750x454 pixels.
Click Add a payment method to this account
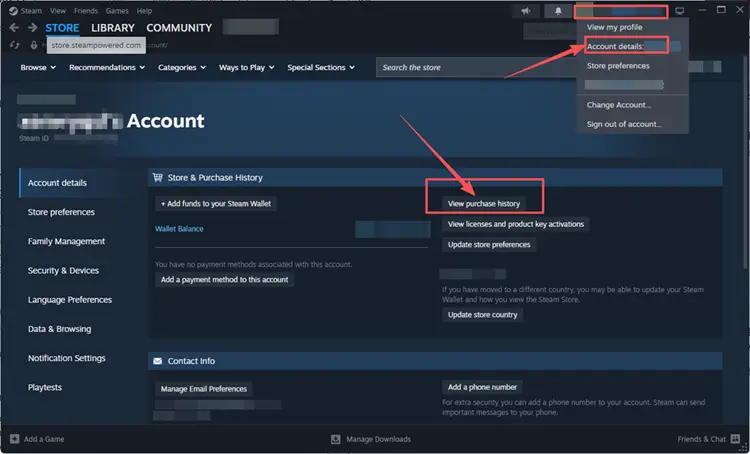click(224, 279)
